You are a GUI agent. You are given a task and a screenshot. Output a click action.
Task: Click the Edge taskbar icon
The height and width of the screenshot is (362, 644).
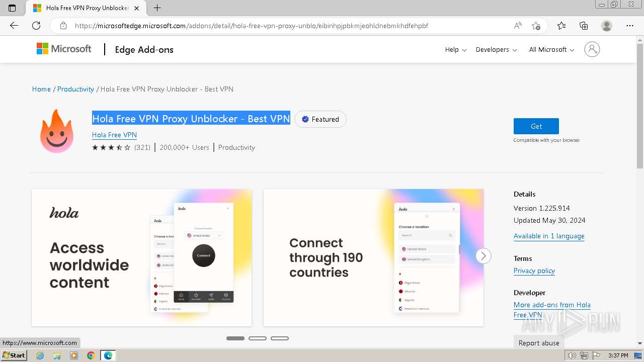coord(108,355)
